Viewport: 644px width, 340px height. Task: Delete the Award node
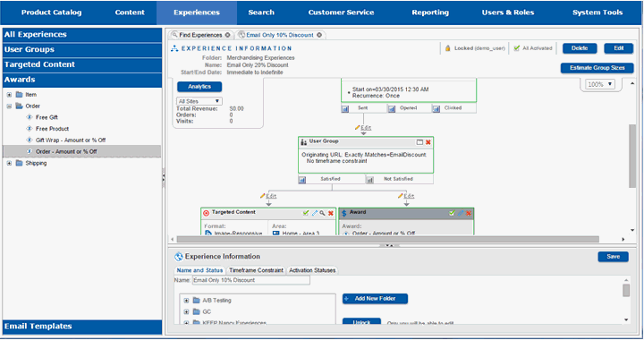point(469,213)
